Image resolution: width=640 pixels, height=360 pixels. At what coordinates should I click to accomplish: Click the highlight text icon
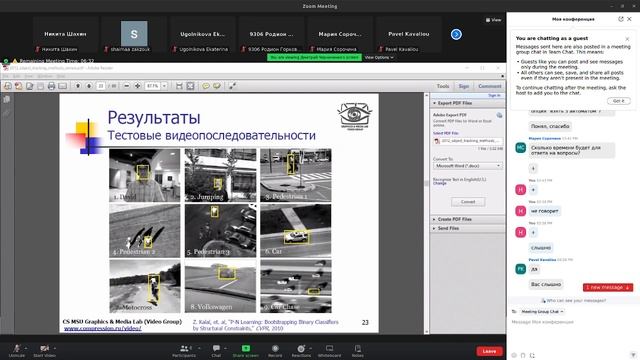[x=217, y=86]
